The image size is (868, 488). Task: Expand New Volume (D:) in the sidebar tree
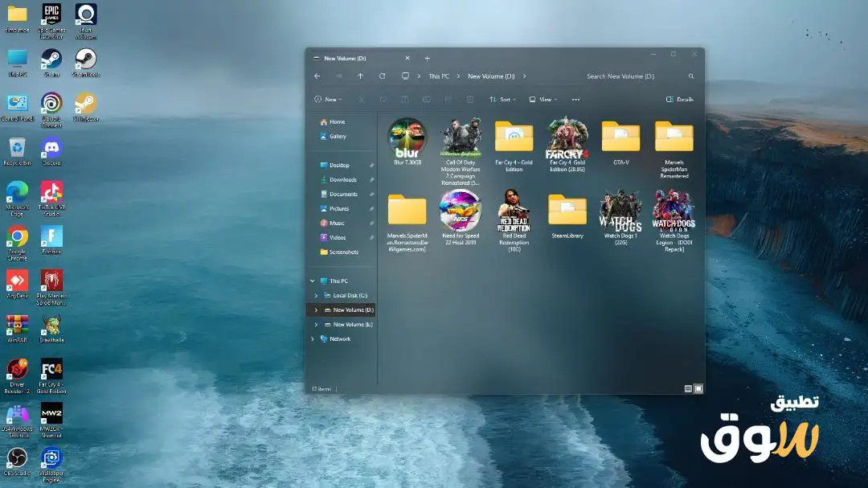tap(316, 310)
